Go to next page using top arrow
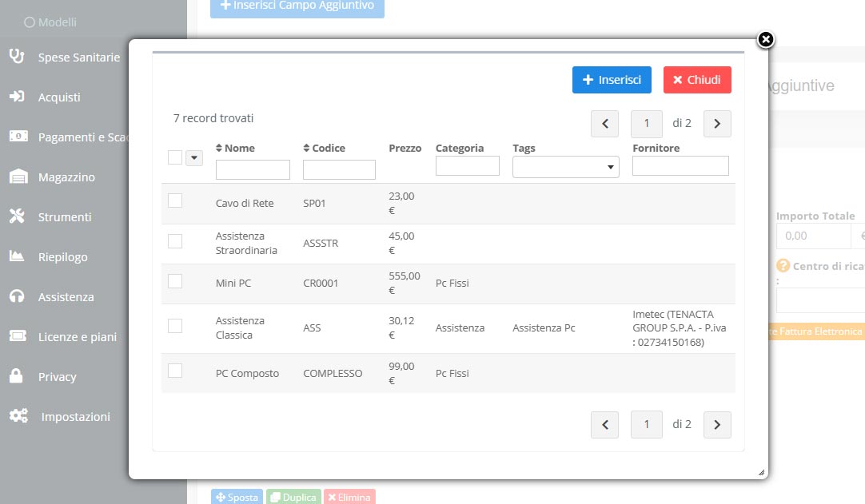 coord(717,124)
